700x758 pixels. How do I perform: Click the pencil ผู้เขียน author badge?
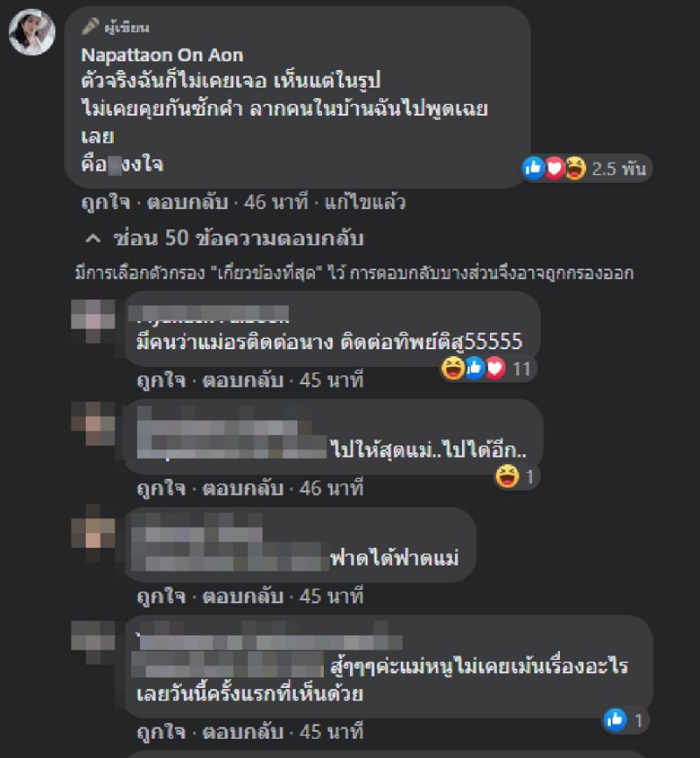(115, 27)
